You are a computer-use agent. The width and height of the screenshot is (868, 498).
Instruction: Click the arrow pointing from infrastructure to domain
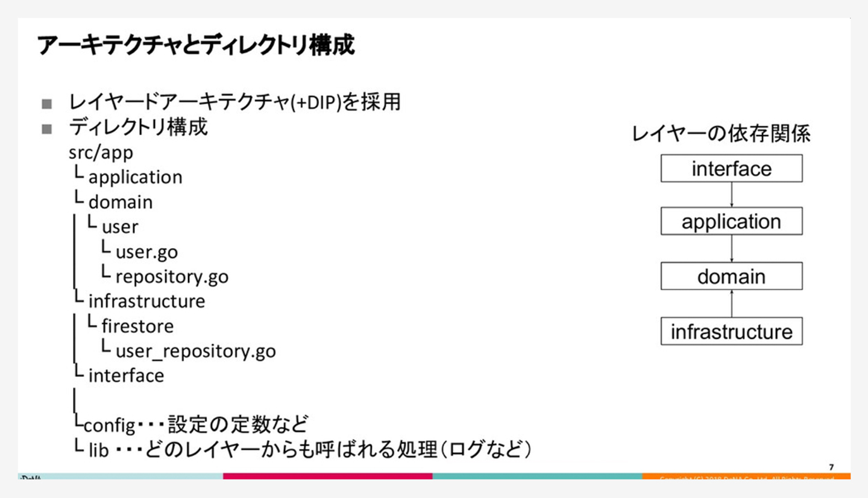pyautogui.click(x=731, y=303)
